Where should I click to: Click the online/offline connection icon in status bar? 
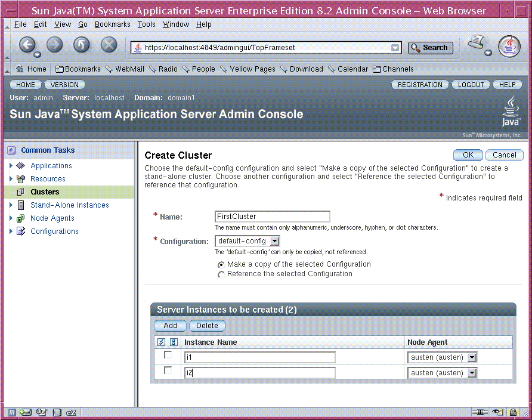pyautogui.click(x=480, y=412)
